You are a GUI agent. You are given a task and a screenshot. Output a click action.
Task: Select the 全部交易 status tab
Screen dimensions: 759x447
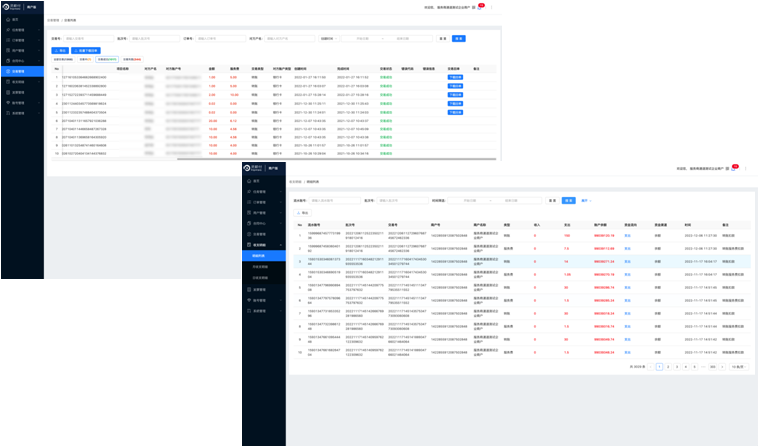63,60
